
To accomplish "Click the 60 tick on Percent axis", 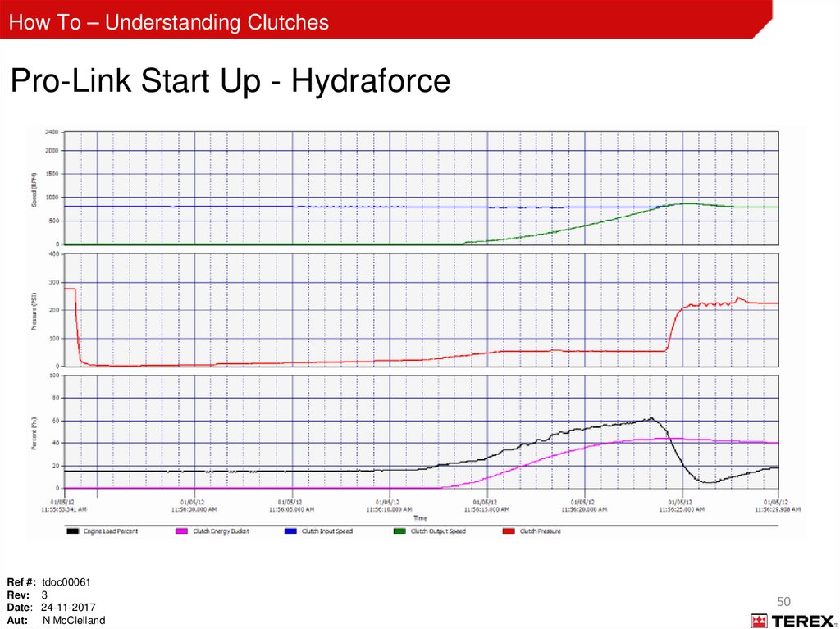I will (55, 421).
